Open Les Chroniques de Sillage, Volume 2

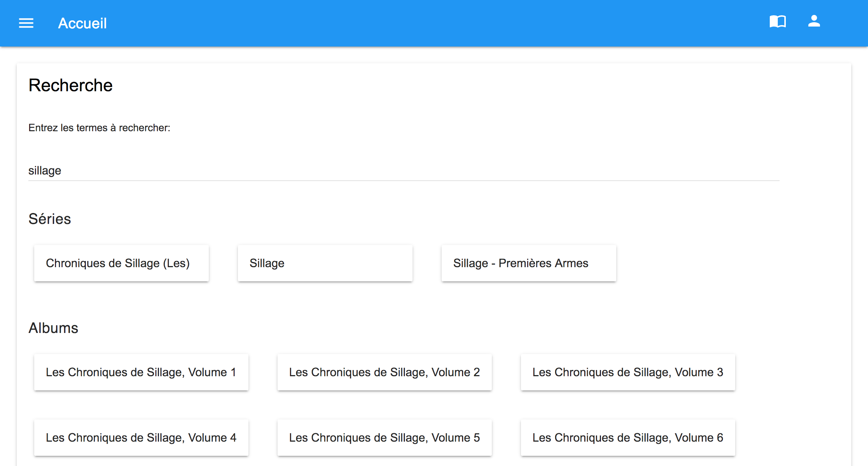(x=385, y=372)
